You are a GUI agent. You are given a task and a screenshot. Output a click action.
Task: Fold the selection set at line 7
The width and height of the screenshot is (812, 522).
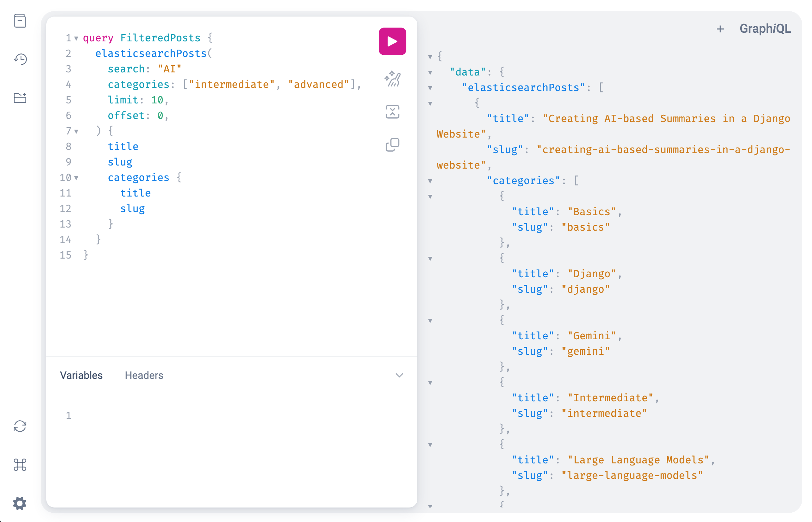click(x=76, y=131)
